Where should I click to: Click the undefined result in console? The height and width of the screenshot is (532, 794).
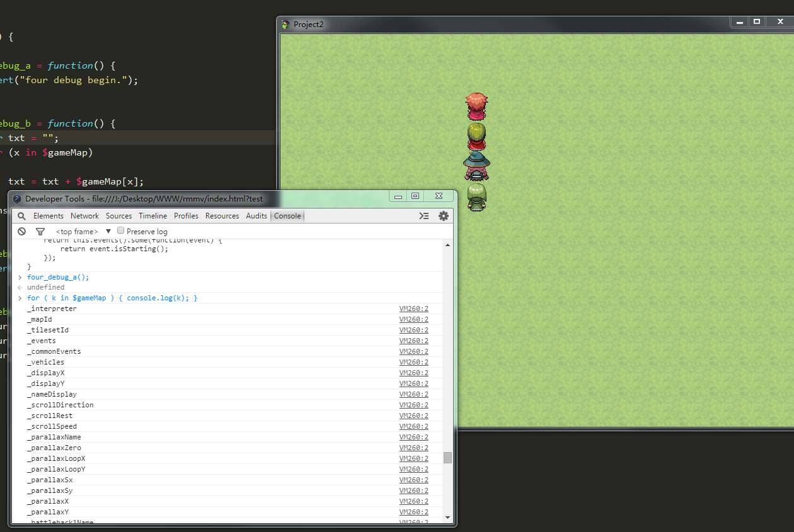click(45, 288)
